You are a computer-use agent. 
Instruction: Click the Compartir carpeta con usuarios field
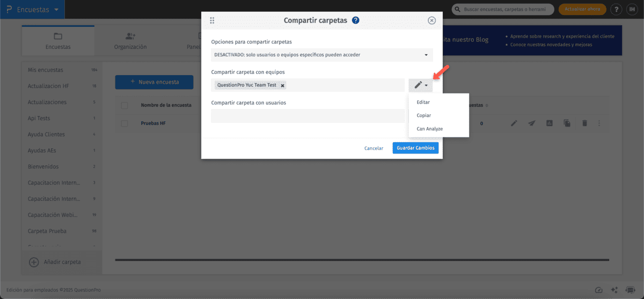click(x=308, y=116)
